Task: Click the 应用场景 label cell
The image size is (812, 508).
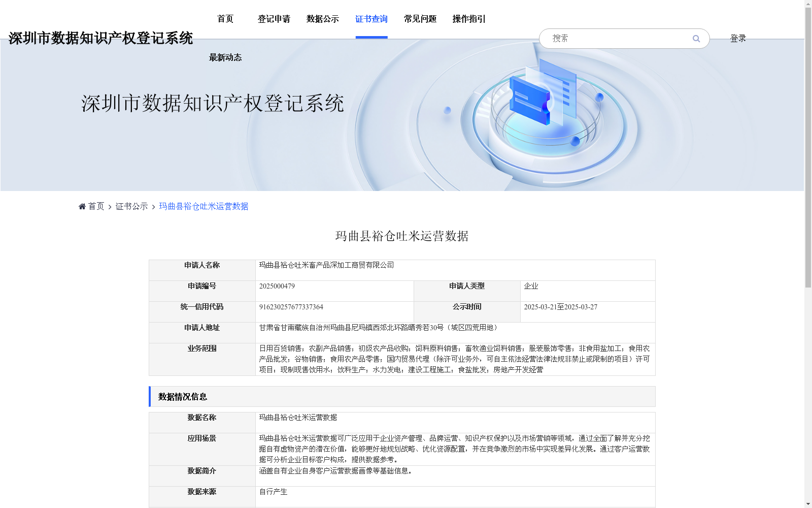Action: click(202, 449)
